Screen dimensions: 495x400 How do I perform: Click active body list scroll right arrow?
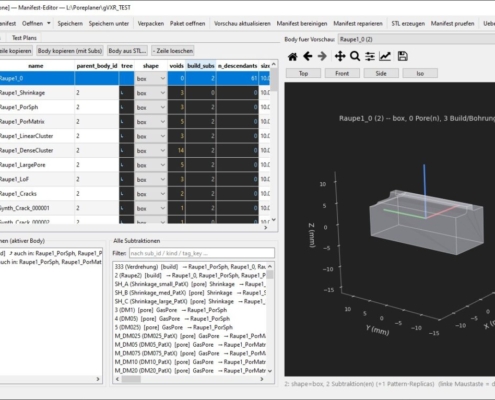click(98, 379)
